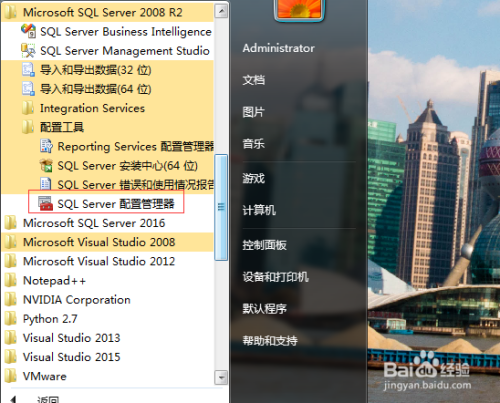
Task: Click the 导入和导出数据(32 位) icon
Action: pyautogui.click(x=28, y=70)
